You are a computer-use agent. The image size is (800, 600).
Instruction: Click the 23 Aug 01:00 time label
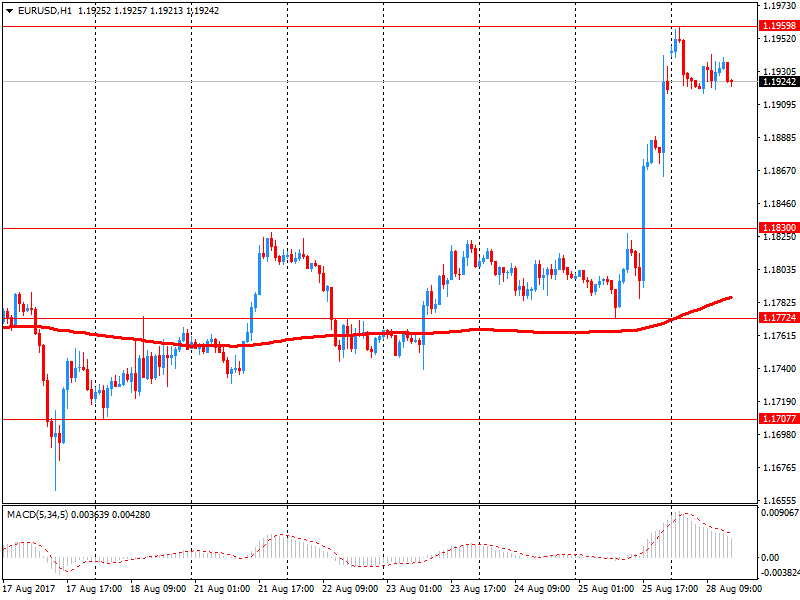click(x=414, y=589)
